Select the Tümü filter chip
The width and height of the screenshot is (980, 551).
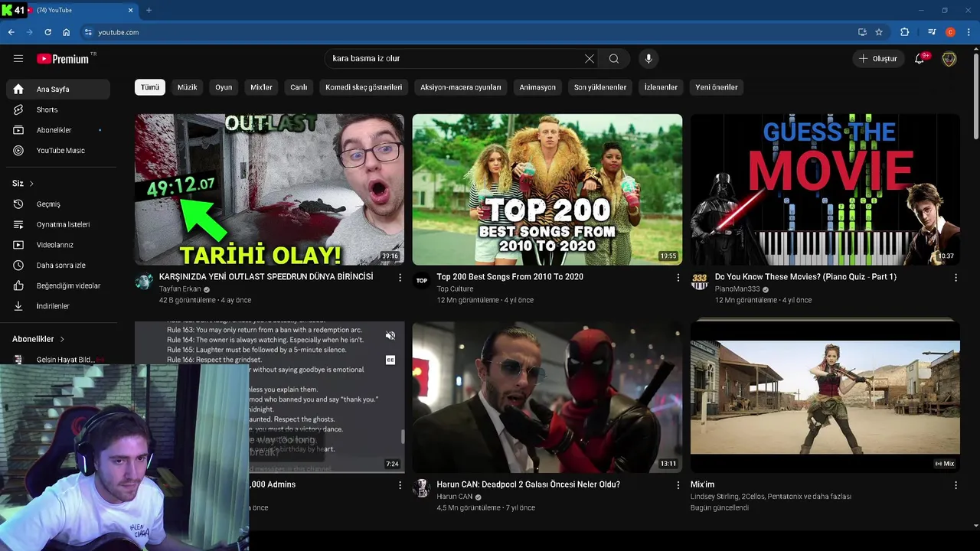150,87
